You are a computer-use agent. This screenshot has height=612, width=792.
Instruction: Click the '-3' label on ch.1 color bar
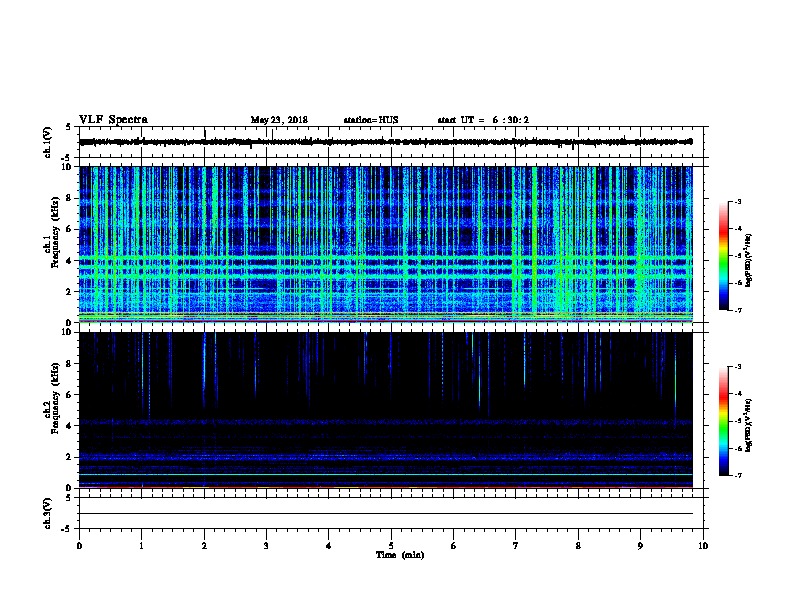pyautogui.click(x=737, y=202)
